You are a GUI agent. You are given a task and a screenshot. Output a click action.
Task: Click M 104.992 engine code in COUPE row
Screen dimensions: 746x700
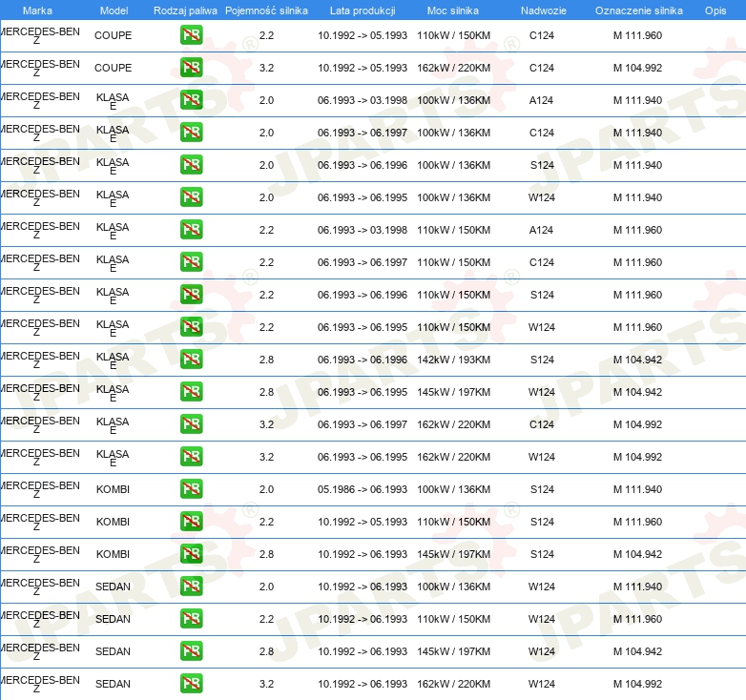pyautogui.click(x=637, y=68)
